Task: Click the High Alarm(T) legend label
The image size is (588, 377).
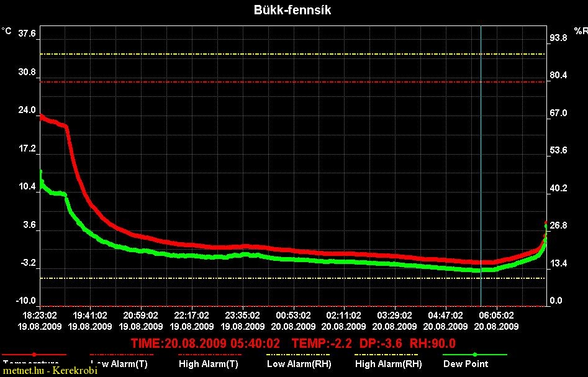Action: tap(208, 364)
